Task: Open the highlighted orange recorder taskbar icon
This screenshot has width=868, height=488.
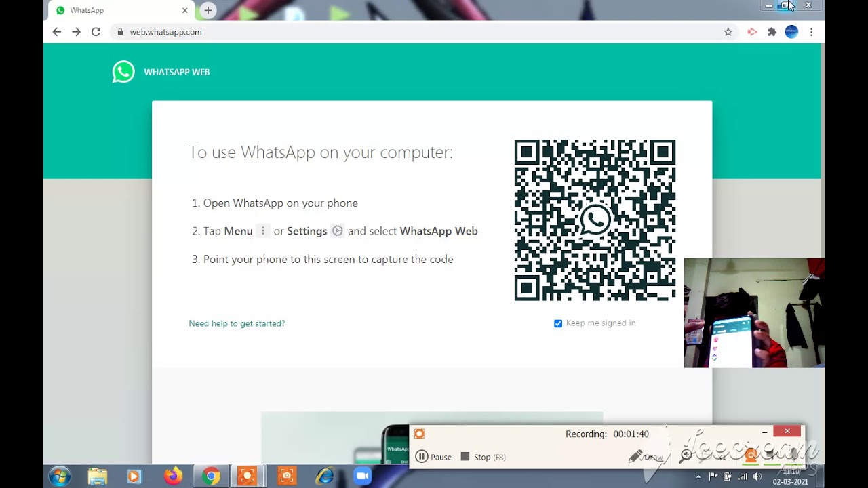Action: (248, 476)
